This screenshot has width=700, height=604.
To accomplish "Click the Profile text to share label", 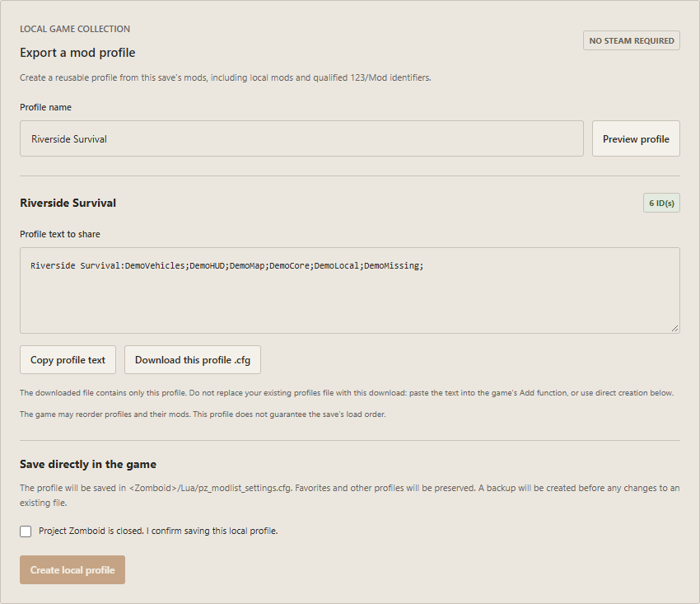I will 60,234.
